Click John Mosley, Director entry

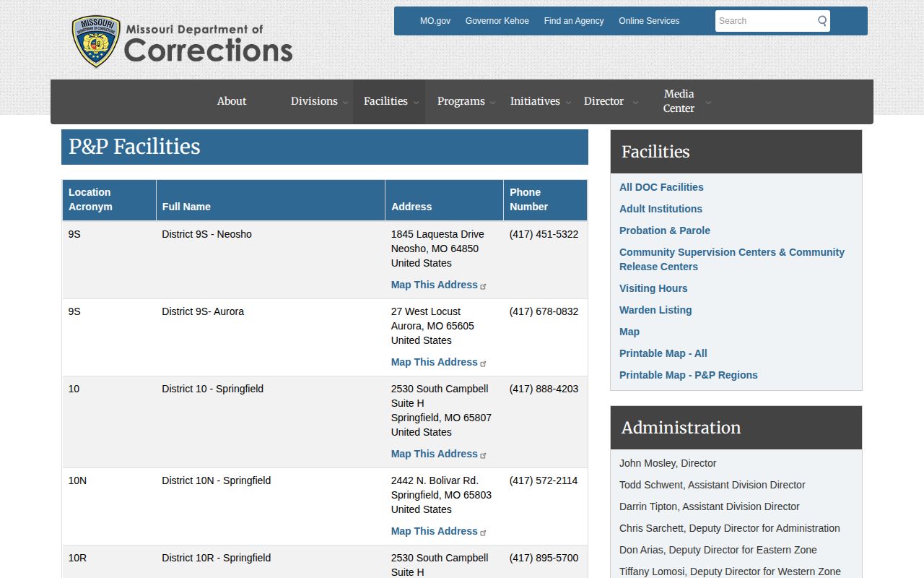pyautogui.click(x=668, y=463)
